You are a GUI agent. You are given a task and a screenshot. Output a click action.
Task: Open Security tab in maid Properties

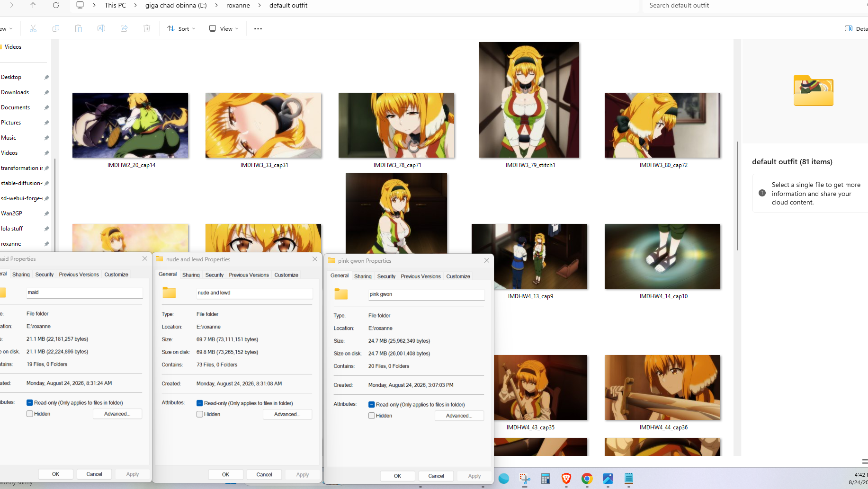(x=45, y=275)
